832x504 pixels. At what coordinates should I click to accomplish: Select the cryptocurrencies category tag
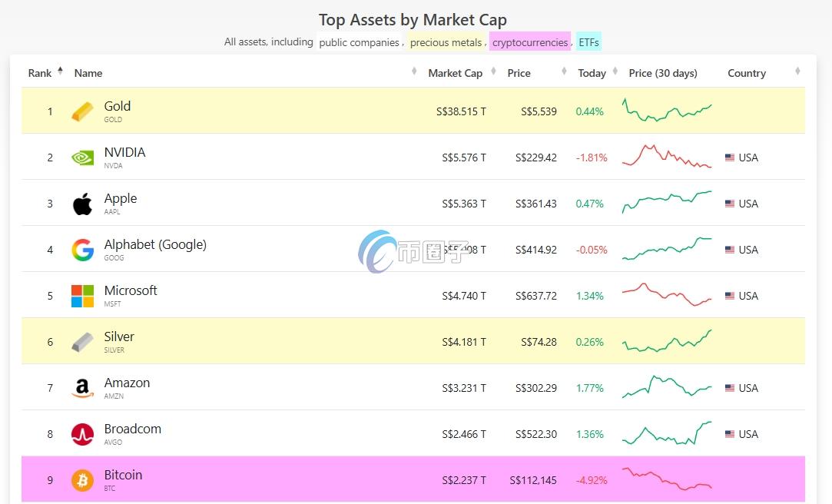click(x=530, y=42)
